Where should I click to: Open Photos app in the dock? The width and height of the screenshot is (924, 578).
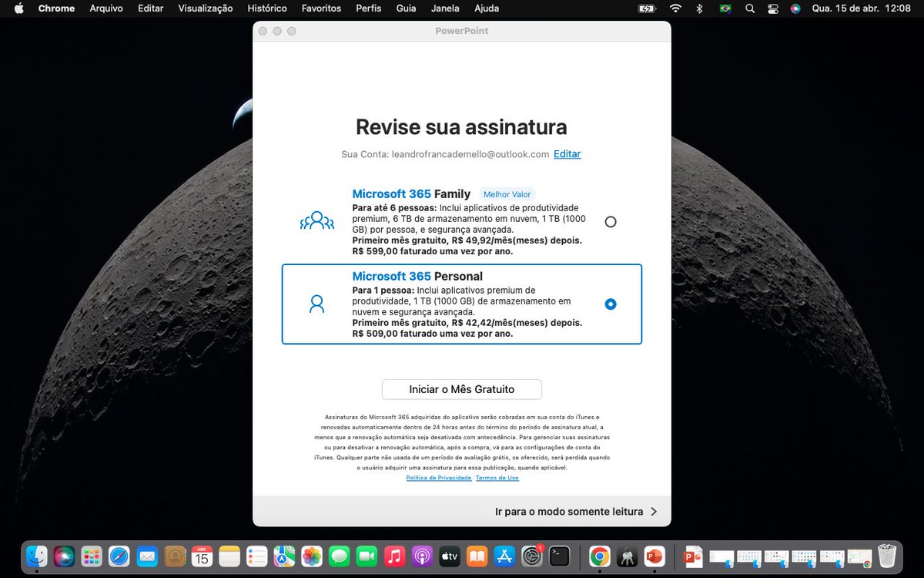(312, 556)
